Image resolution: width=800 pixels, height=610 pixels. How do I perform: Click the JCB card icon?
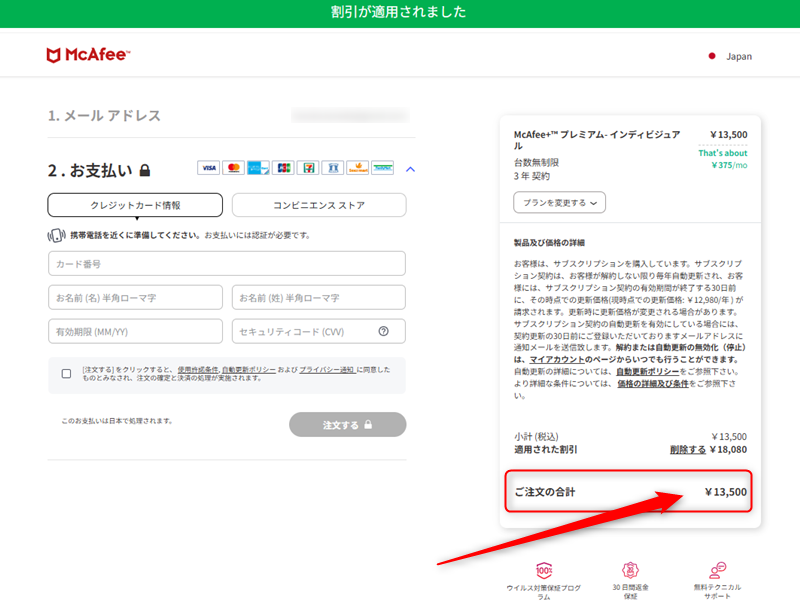tap(283, 168)
